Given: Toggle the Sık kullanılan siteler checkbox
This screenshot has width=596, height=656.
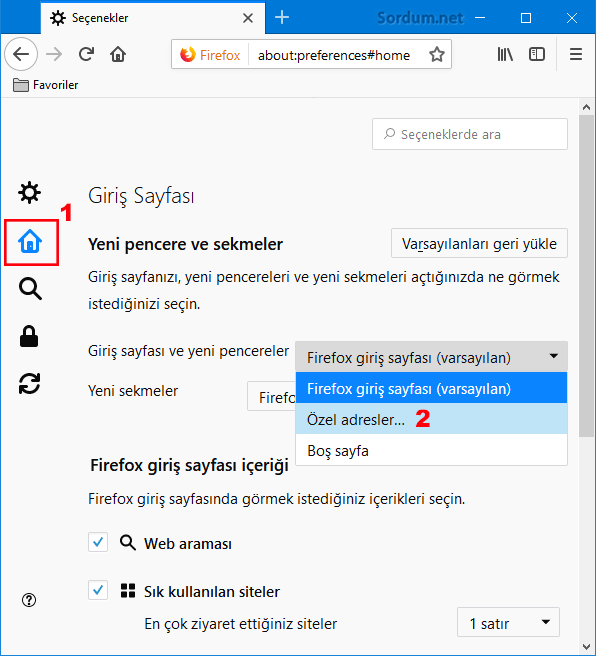Looking at the screenshot, I should (98, 590).
